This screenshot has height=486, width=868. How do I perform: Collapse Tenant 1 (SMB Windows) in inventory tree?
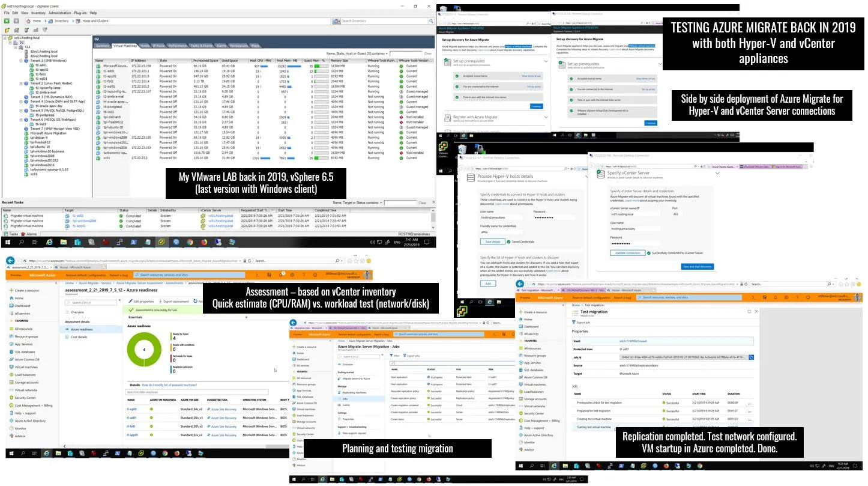(x=22, y=61)
